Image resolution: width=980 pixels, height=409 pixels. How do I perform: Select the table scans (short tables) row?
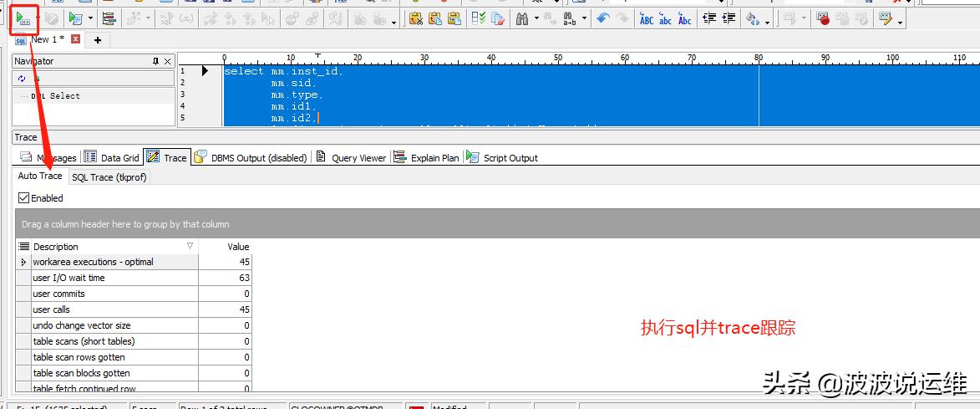pos(133,341)
